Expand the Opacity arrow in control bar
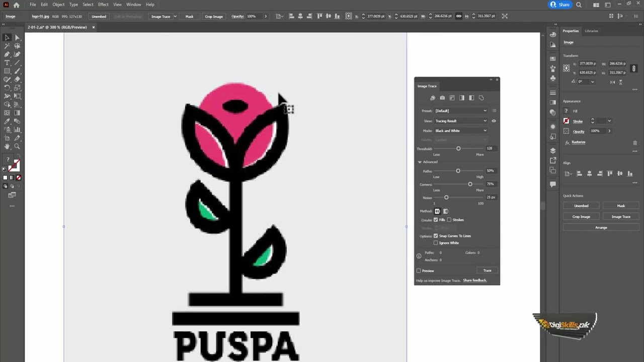The image size is (644, 362). tap(266, 16)
